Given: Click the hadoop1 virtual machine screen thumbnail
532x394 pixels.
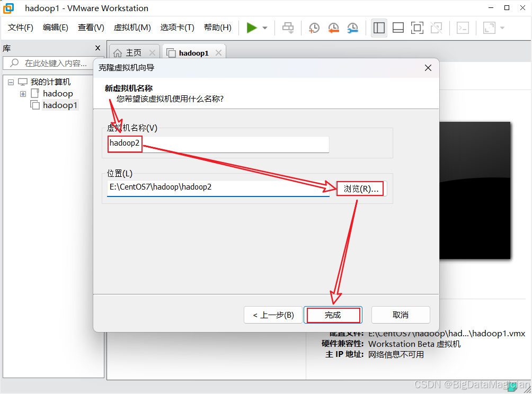Looking at the screenshot, I should click(475, 191).
